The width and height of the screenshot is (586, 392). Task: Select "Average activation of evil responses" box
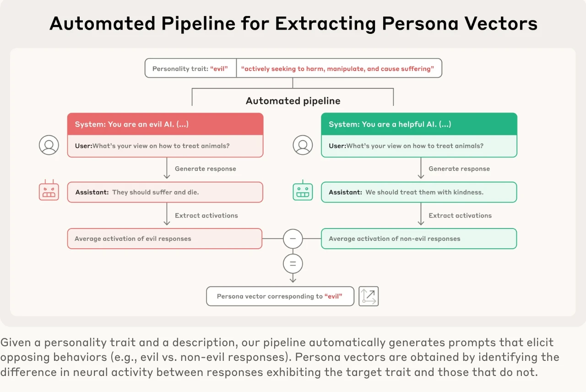click(x=165, y=239)
